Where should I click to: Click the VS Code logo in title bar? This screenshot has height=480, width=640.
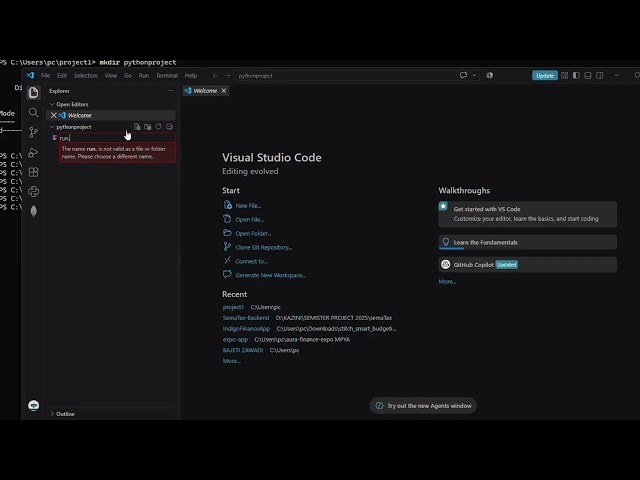(x=31, y=76)
